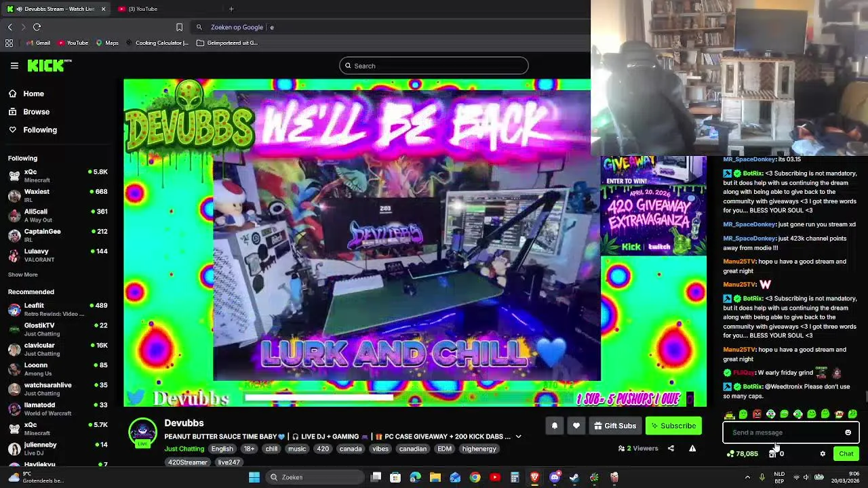
Task: Click the canadian tag
Action: click(412, 449)
